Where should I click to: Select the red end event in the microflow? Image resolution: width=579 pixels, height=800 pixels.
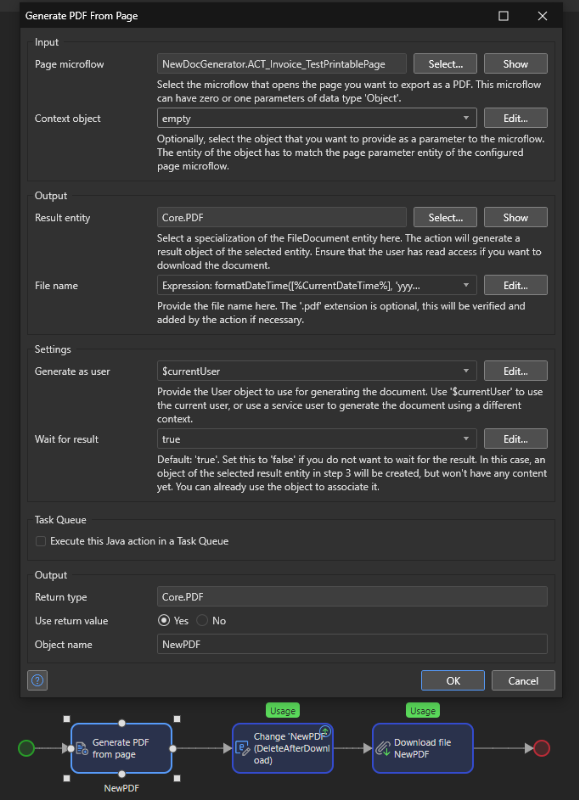click(541, 747)
